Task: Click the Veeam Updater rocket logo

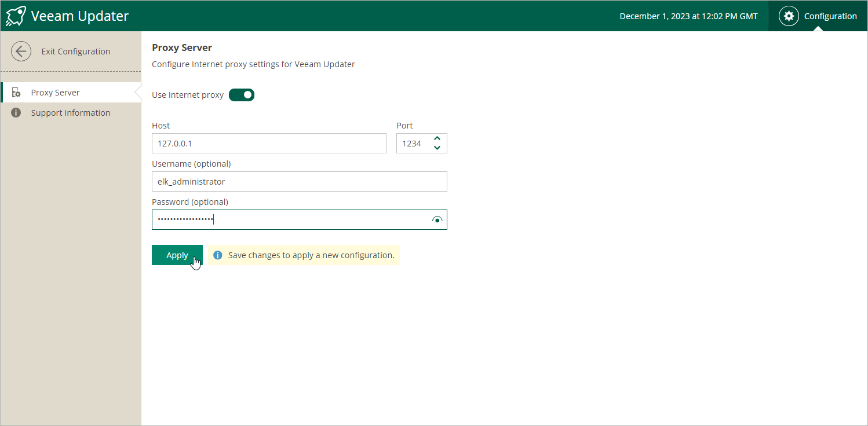Action: pos(16,16)
